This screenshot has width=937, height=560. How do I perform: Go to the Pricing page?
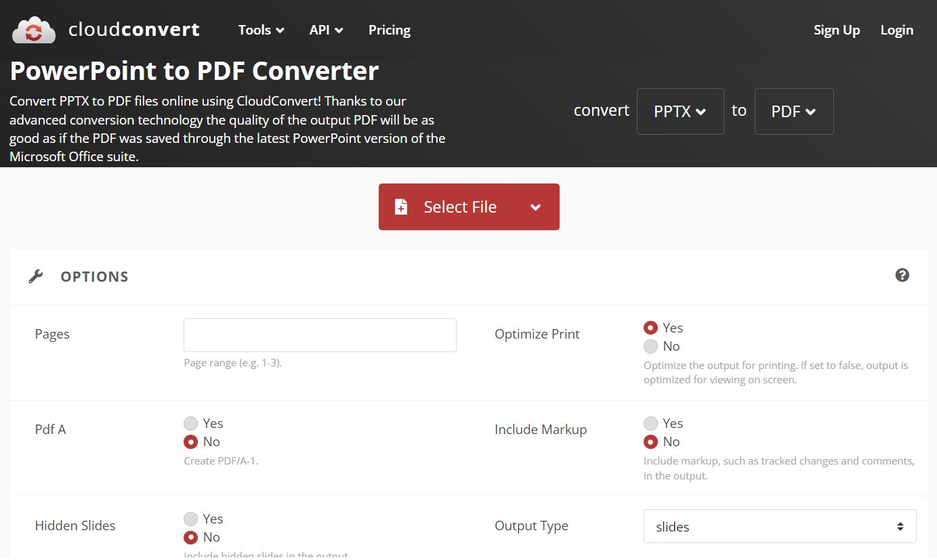point(390,30)
